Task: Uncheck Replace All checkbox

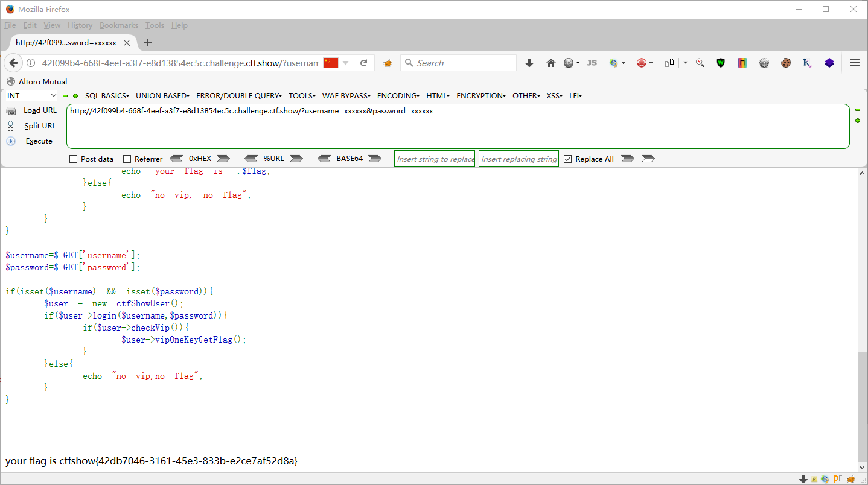Action: [567, 159]
